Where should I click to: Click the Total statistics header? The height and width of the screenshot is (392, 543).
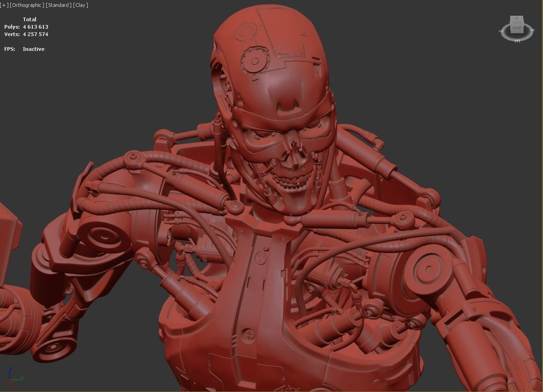point(30,19)
